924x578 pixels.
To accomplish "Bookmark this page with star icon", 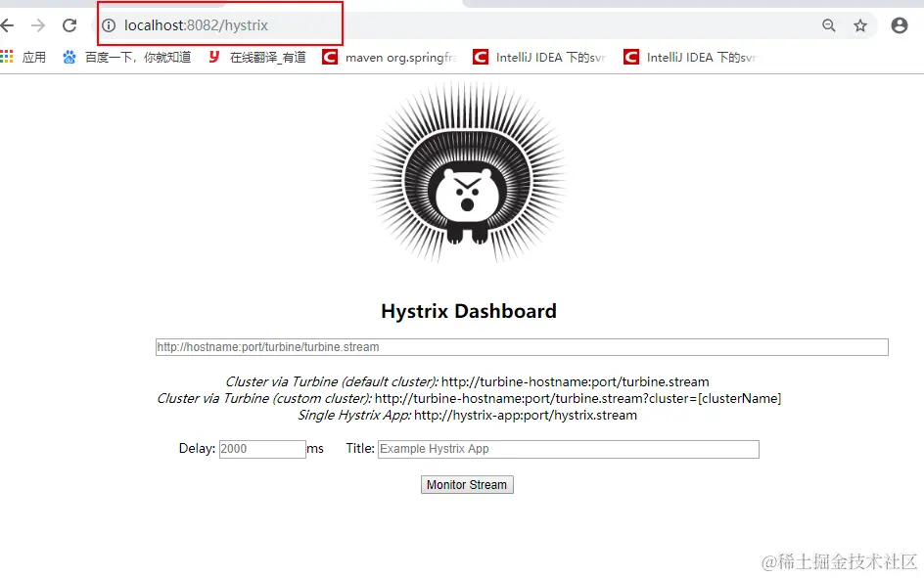I will 860,25.
